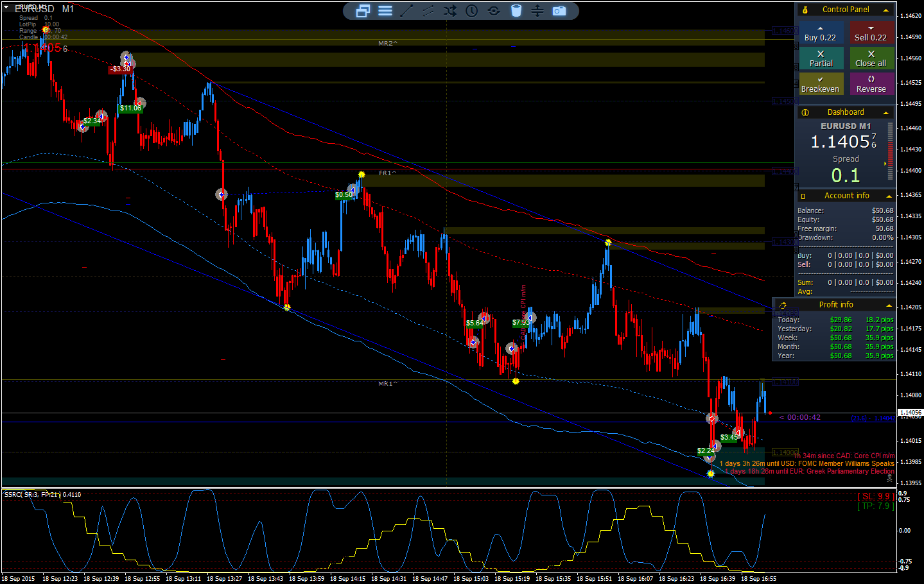Click the $3.45 profit trade label
This screenshot has width=924, height=584.
click(729, 437)
